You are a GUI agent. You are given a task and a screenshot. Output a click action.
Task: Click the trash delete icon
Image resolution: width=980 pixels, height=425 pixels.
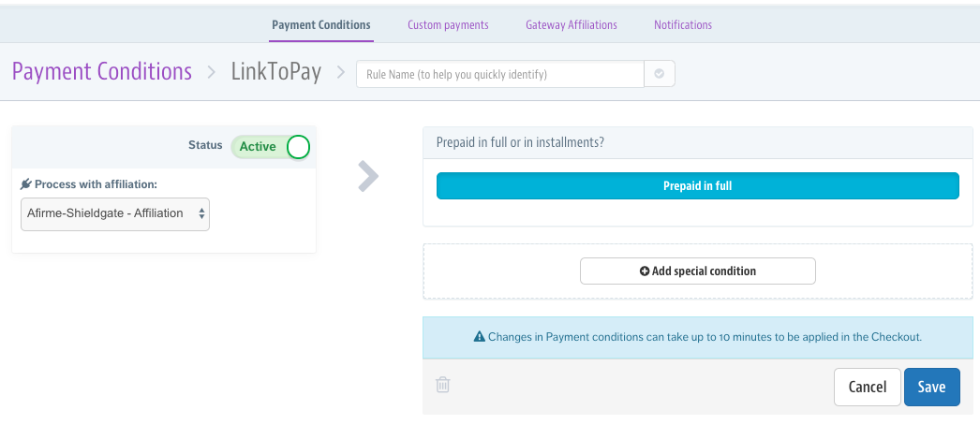[442, 385]
